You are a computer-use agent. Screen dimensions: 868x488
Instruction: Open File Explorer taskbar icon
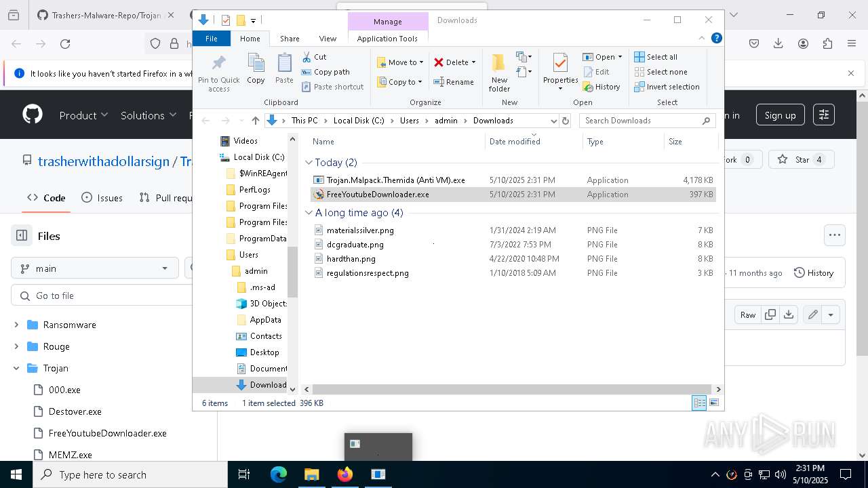point(311,474)
